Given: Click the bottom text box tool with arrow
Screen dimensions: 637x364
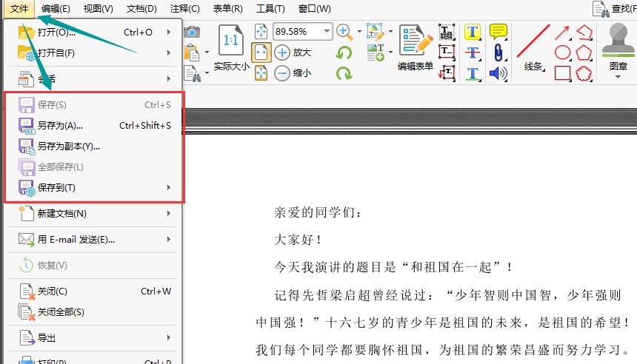Looking at the screenshot, I should pyautogui.click(x=447, y=73).
